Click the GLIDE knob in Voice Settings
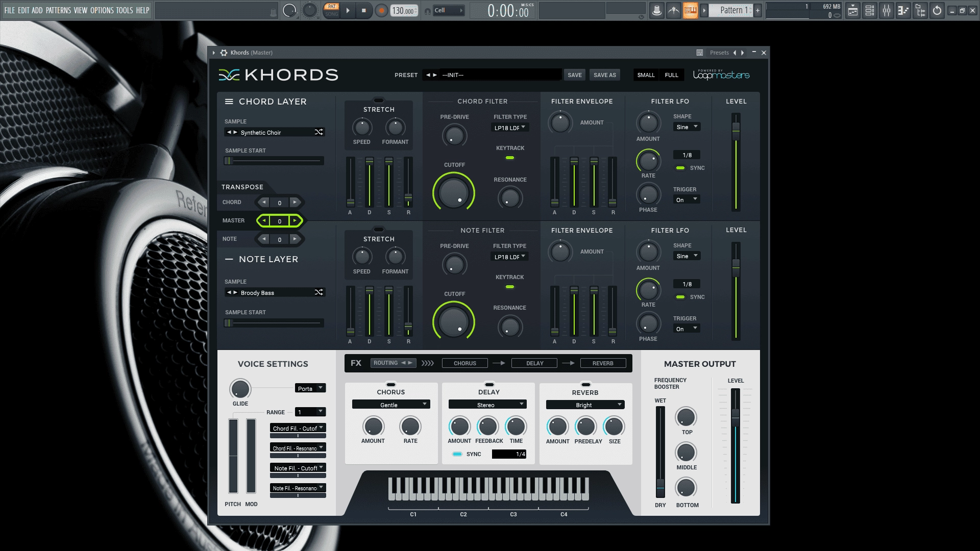This screenshot has width=980, height=551. 240,389
